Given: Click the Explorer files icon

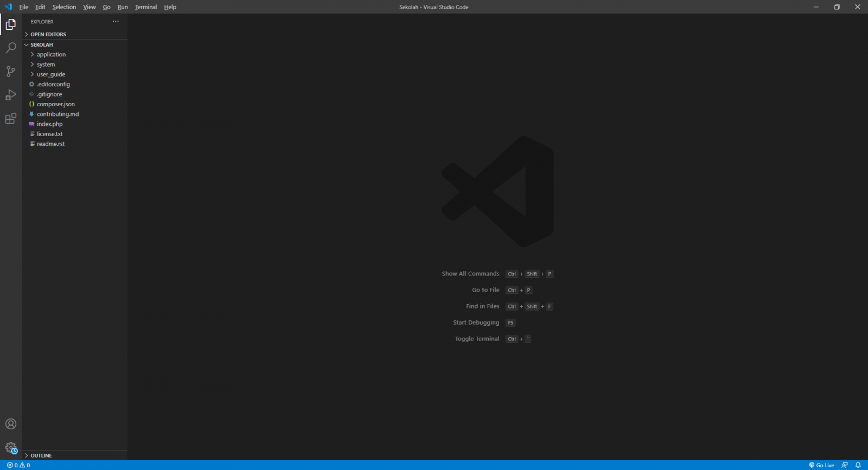Looking at the screenshot, I should tap(11, 24).
